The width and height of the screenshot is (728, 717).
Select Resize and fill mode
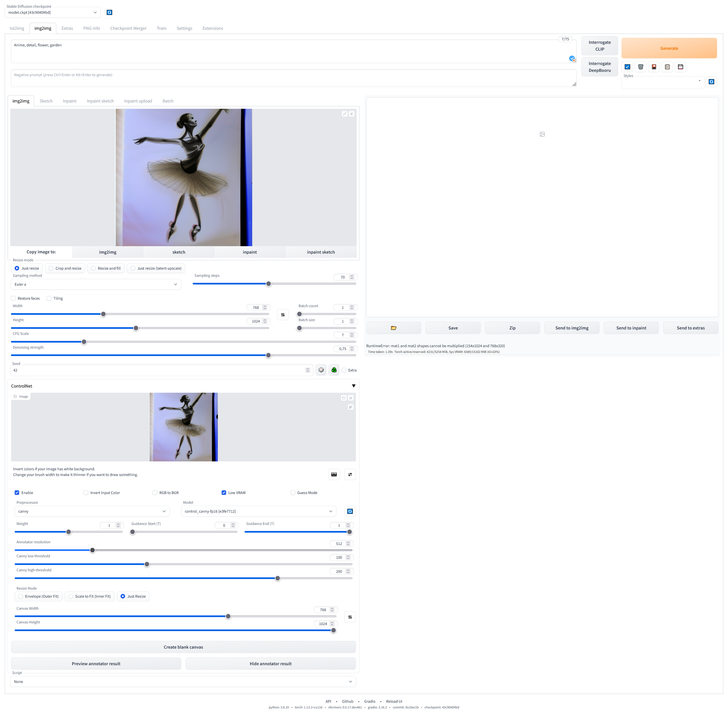106,268
